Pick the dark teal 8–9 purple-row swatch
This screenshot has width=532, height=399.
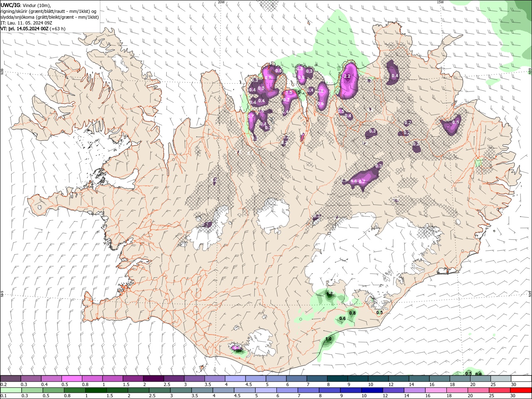[337, 379]
